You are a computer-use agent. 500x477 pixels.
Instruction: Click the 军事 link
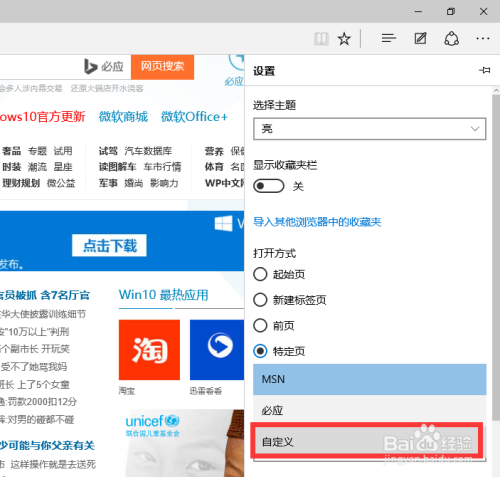click(108, 183)
